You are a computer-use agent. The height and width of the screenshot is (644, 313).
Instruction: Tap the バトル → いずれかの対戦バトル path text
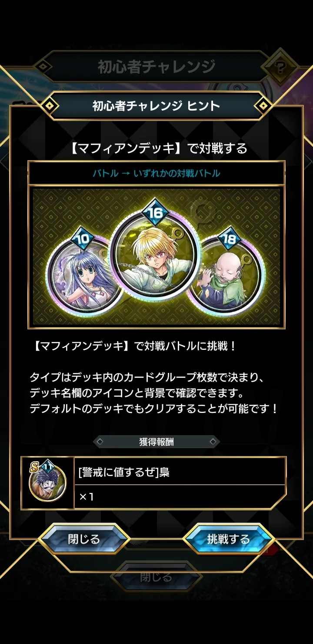[x=156, y=174]
